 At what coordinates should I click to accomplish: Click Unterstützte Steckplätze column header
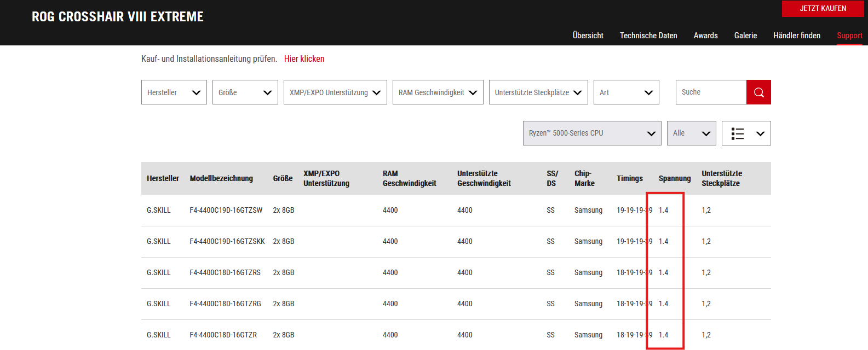(722, 178)
